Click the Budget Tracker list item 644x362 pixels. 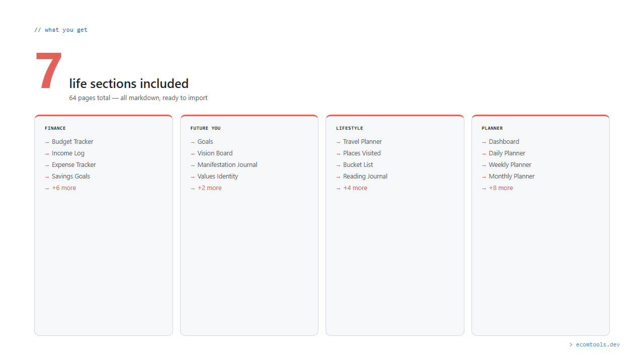point(72,142)
